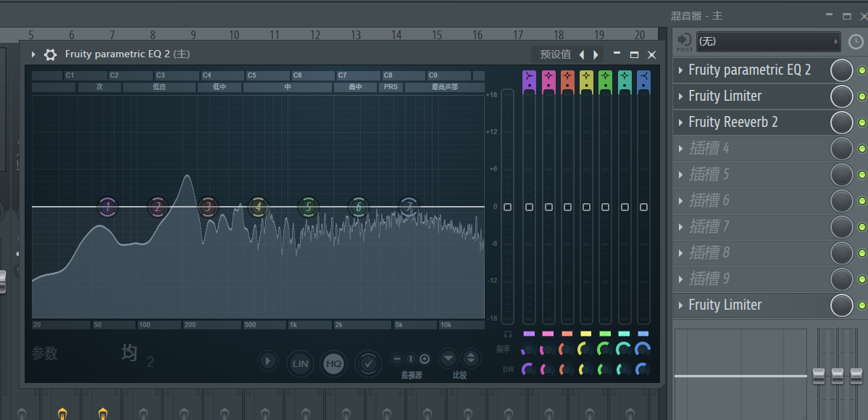Open the (无) input dropdown in the mixer
Image resolution: width=868 pixels, height=420 pixels.
768,41
